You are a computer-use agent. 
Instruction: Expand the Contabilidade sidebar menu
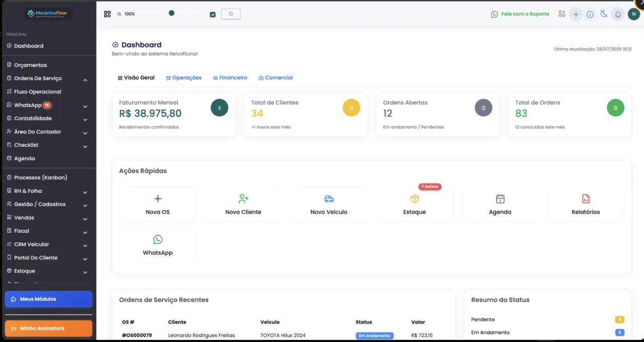[x=85, y=119]
